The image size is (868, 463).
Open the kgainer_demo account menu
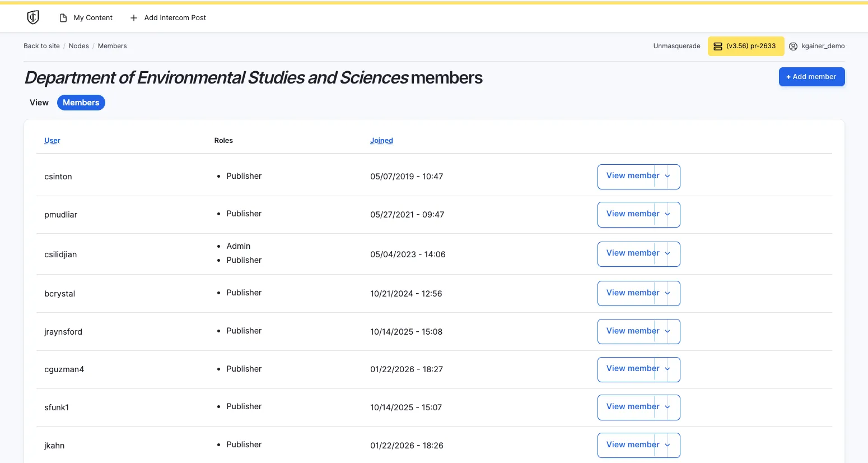tap(817, 47)
